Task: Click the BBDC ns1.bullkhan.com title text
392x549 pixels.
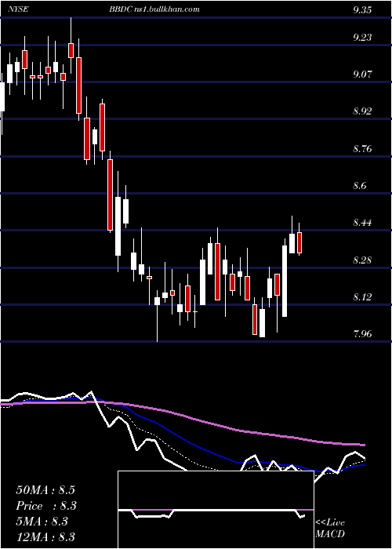Action: point(154,9)
